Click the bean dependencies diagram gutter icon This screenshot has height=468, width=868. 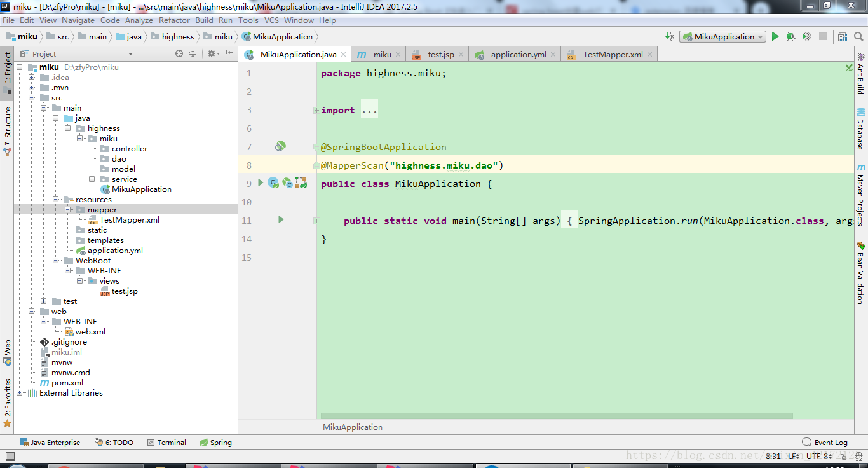tap(302, 183)
